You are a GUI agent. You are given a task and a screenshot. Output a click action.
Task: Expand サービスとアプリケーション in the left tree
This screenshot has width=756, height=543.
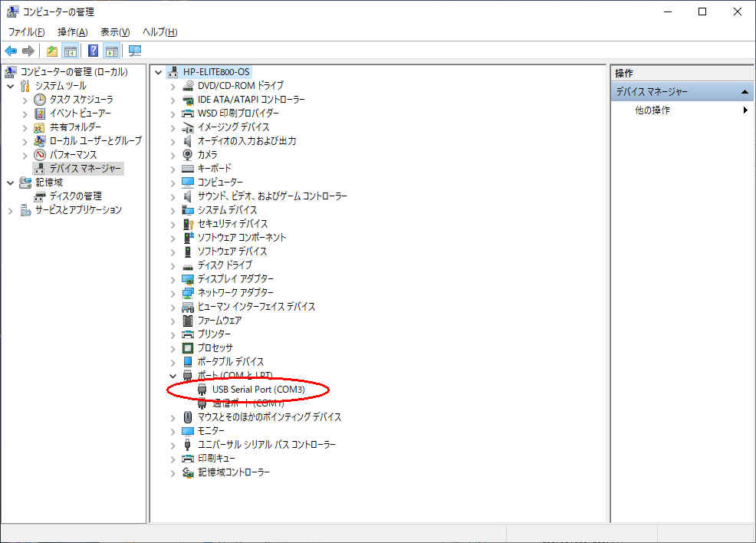(x=11, y=210)
